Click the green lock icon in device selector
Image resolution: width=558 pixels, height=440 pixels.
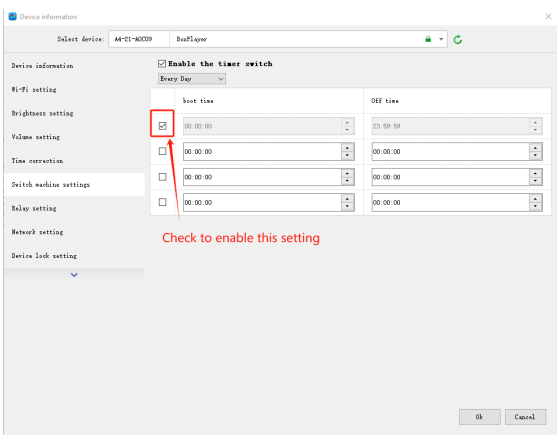tap(428, 39)
